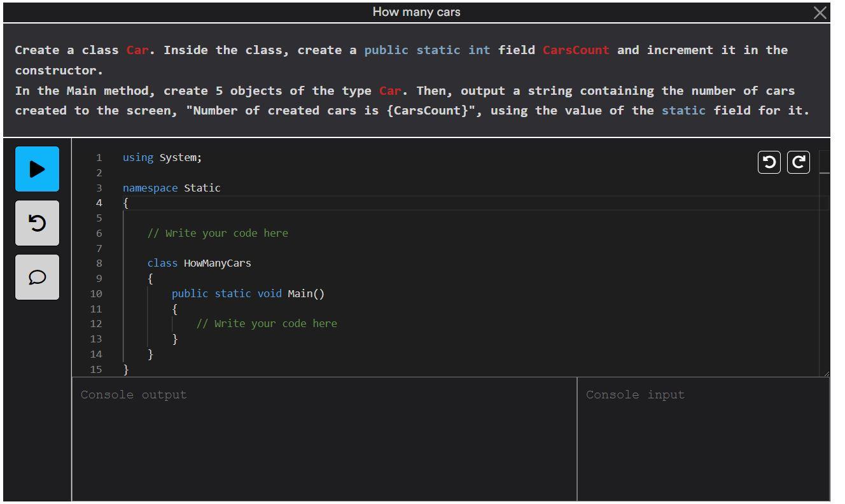Click the undo icon in the editor corner
The height and width of the screenshot is (504, 845).
point(769,162)
